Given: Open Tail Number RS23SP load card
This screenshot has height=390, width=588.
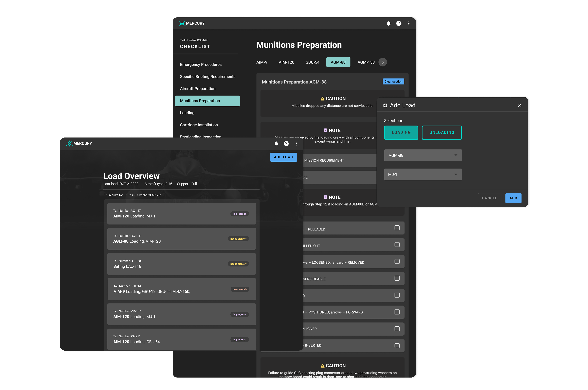Looking at the screenshot, I should click(x=182, y=239).
